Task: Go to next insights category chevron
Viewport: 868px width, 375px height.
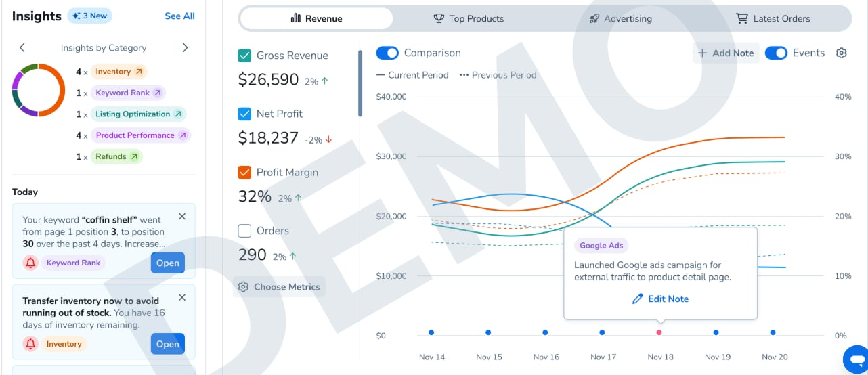Action: click(x=186, y=47)
